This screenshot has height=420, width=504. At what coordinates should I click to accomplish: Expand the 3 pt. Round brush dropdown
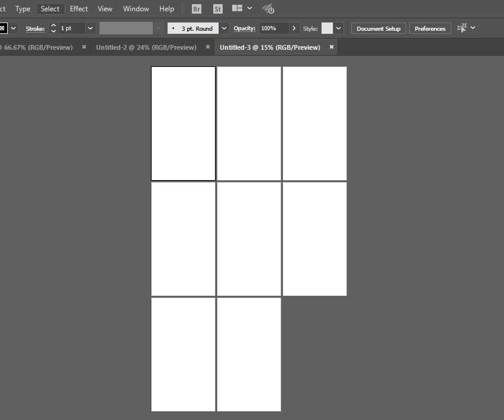pos(224,28)
